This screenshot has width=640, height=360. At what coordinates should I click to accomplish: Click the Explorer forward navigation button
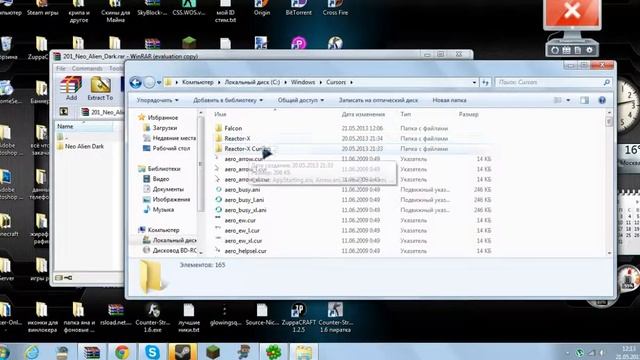click(x=149, y=82)
